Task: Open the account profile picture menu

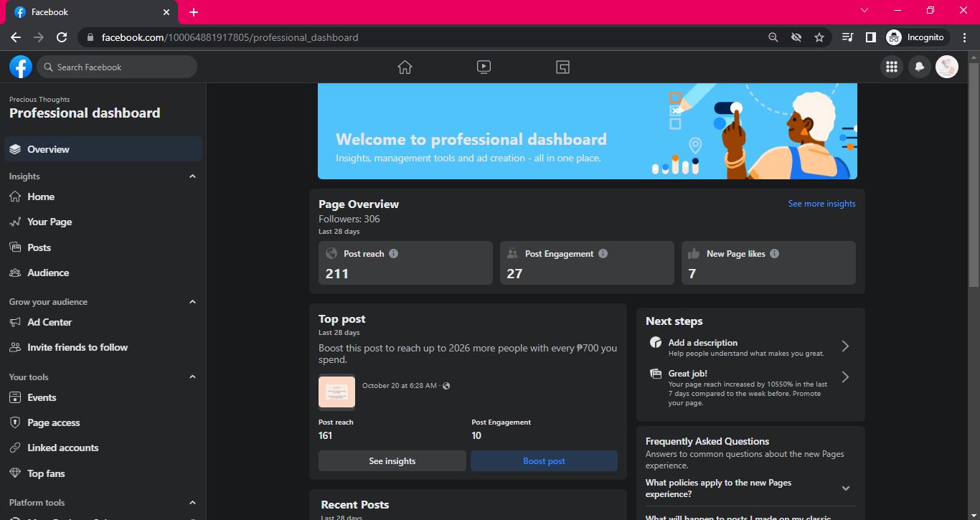Action: [x=947, y=67]
